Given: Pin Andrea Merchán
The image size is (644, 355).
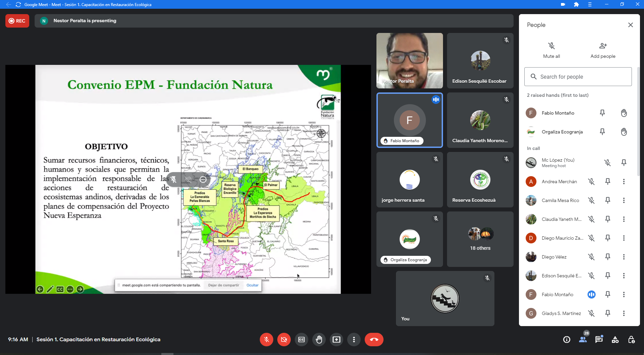Looking at the screenshot, I should pos(608,182).
